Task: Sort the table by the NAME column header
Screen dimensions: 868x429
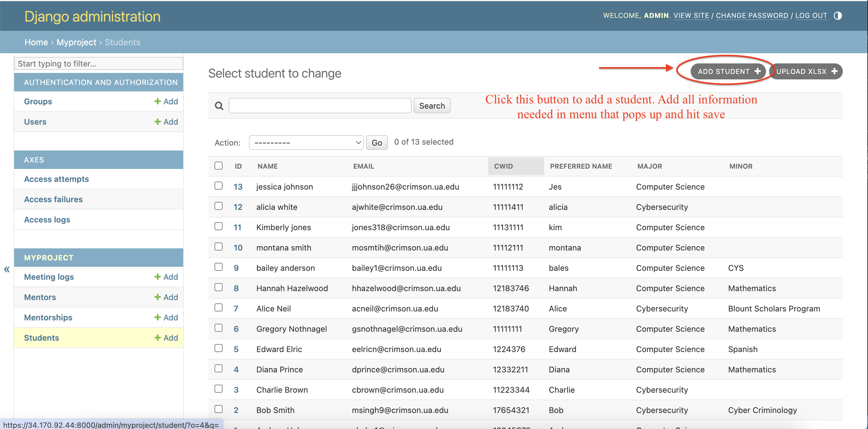Action: pyautogui.click(x=267, y=166)
